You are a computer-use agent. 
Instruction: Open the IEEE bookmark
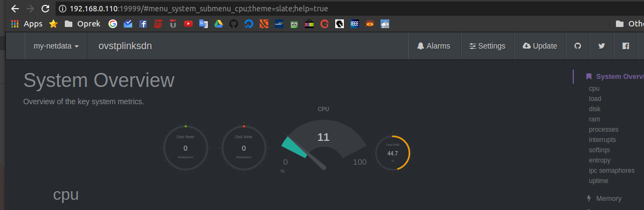pyautogui.click(x=355, y=24)
